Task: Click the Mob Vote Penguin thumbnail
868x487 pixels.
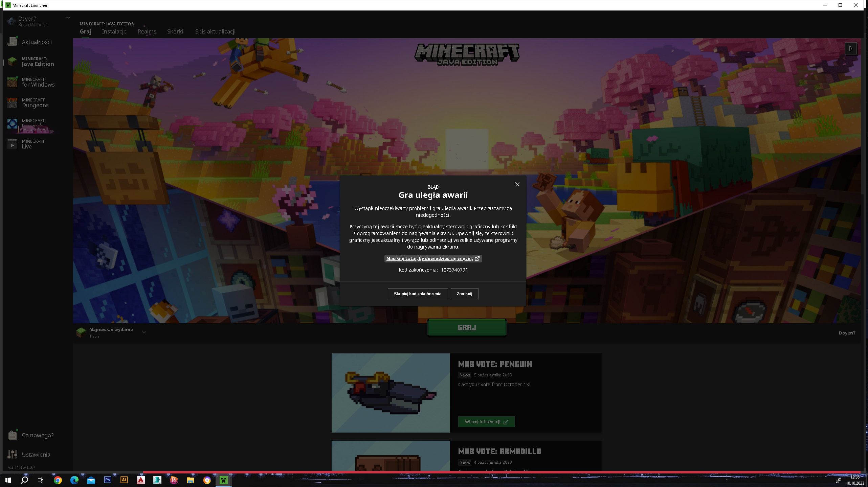Action: point(391,393)
